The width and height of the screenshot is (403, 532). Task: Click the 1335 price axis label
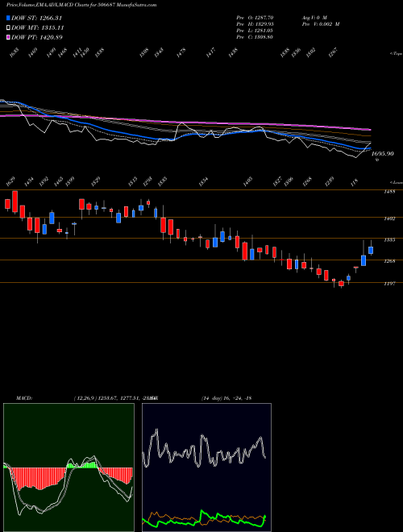389,239
